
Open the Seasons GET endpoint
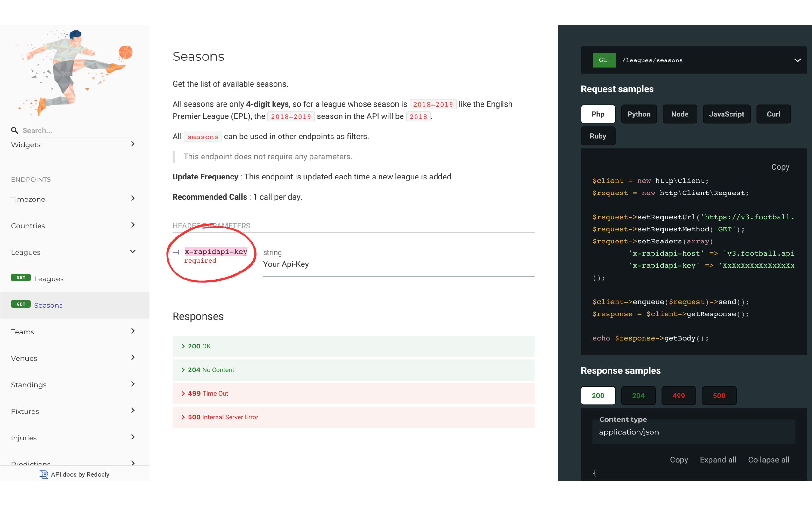point(74,305)
